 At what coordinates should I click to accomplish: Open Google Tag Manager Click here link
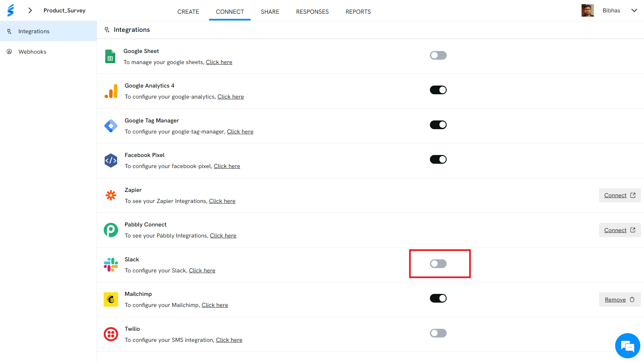pyautogui.click(x=240, y=132)
